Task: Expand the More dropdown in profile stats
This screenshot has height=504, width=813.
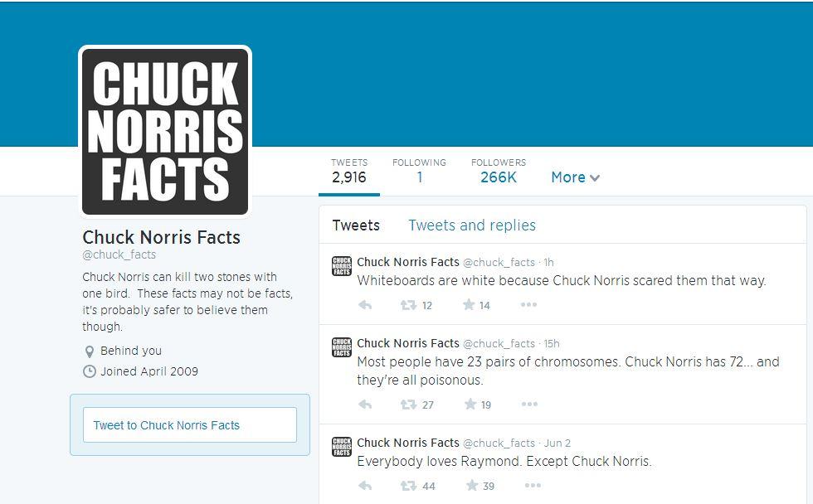Action: click(x=575, y=177)
